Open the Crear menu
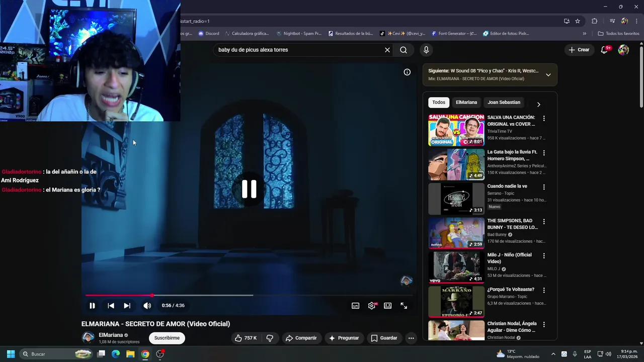644x362 pixels. click(579, 50)
